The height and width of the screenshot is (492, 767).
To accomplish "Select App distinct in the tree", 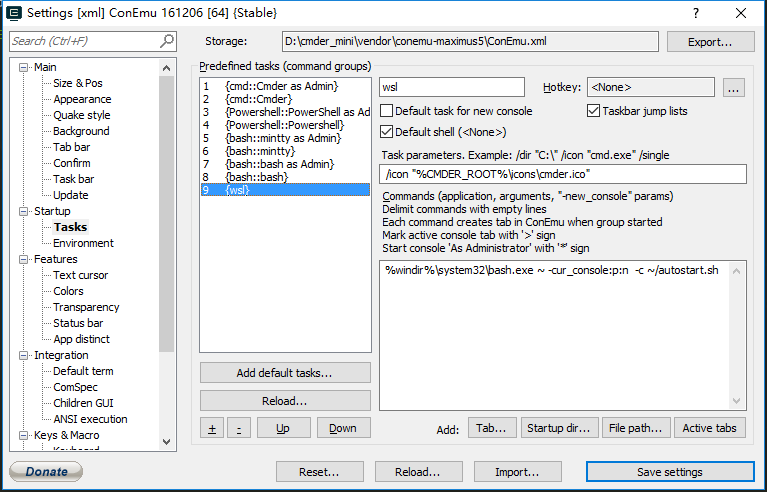I will coord(81,339).
